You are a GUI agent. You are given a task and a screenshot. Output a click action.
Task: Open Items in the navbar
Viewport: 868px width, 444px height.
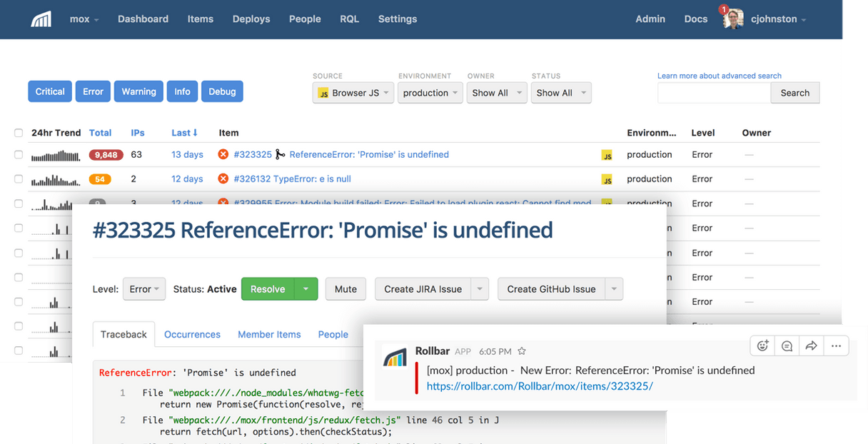tap(201, 19)
